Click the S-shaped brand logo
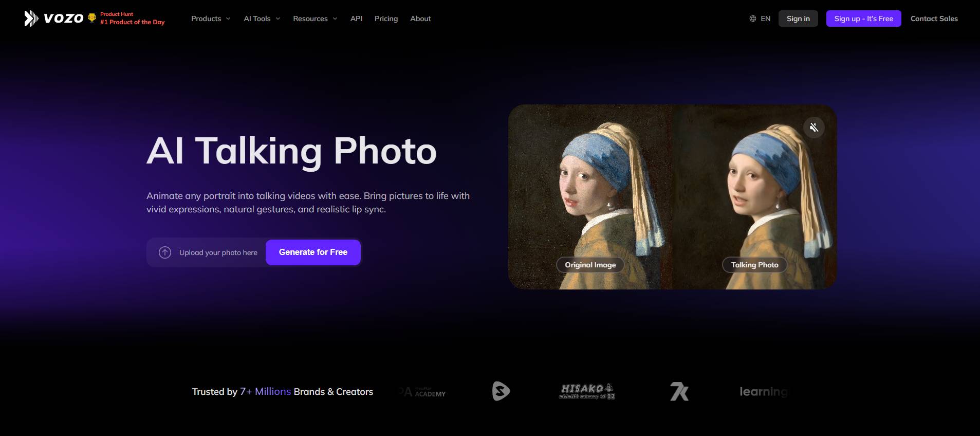The width and height of the screenshot is (980, 436). 501,391
